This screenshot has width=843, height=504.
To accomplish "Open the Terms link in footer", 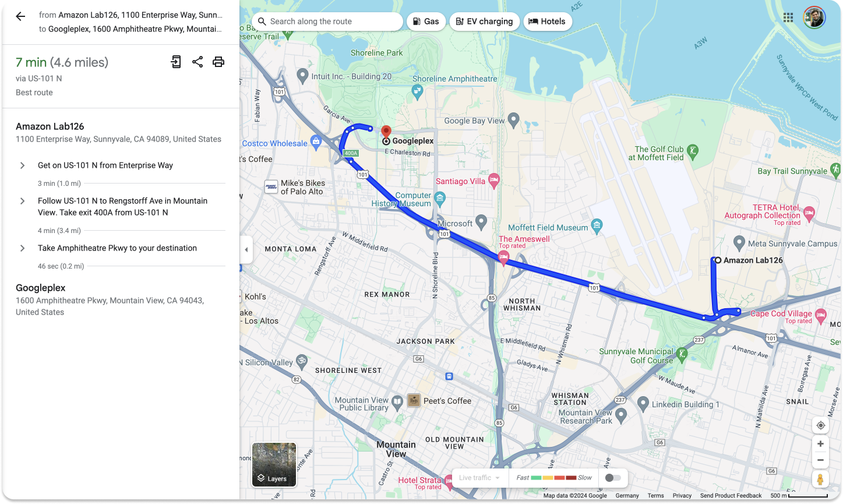I will (655, 496).
